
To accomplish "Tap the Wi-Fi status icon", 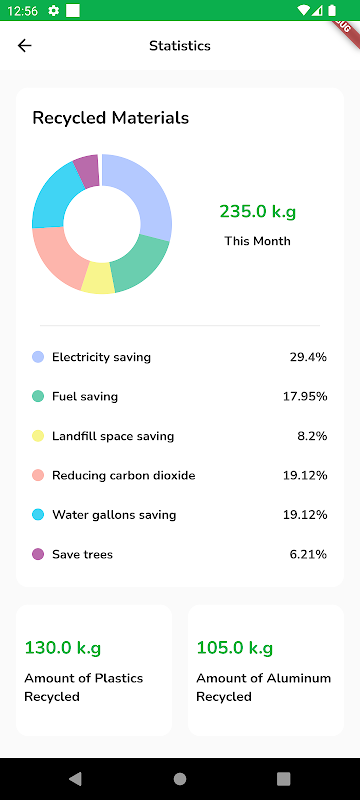I will (303, 10).
